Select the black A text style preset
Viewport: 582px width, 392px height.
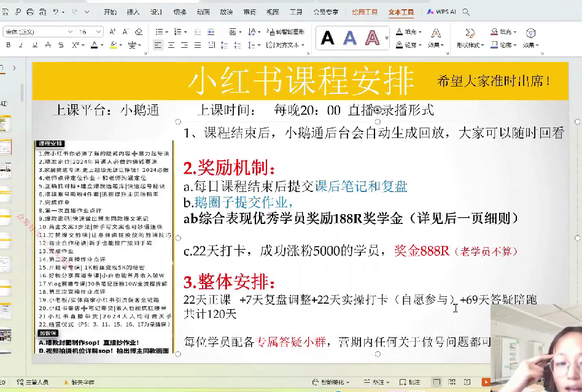tap(327, 38)
